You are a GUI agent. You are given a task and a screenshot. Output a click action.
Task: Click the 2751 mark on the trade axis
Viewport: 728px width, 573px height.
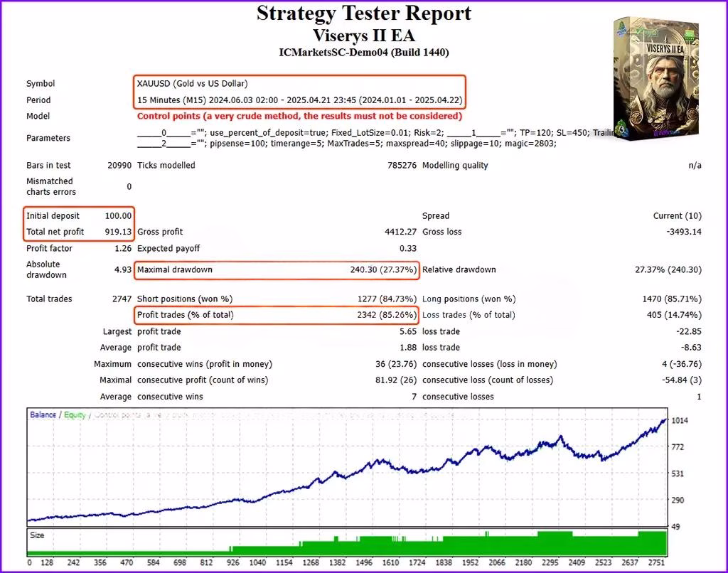tap(656, 563)
